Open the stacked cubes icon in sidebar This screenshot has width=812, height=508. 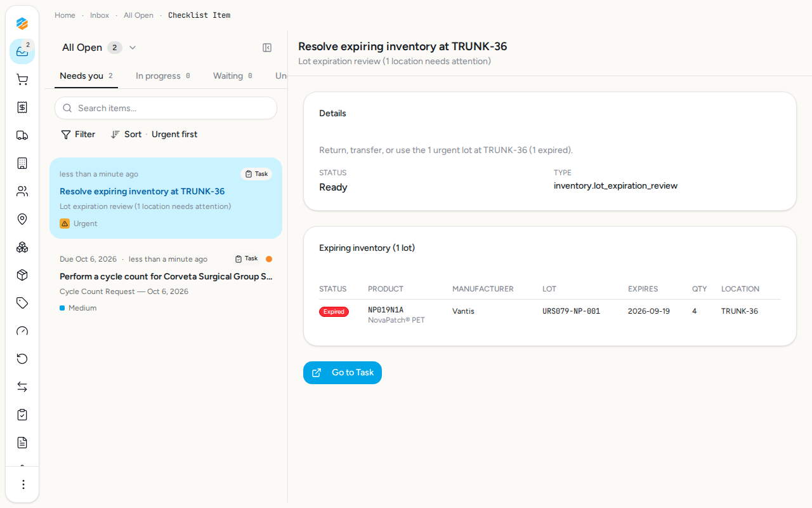click(22, 247)
